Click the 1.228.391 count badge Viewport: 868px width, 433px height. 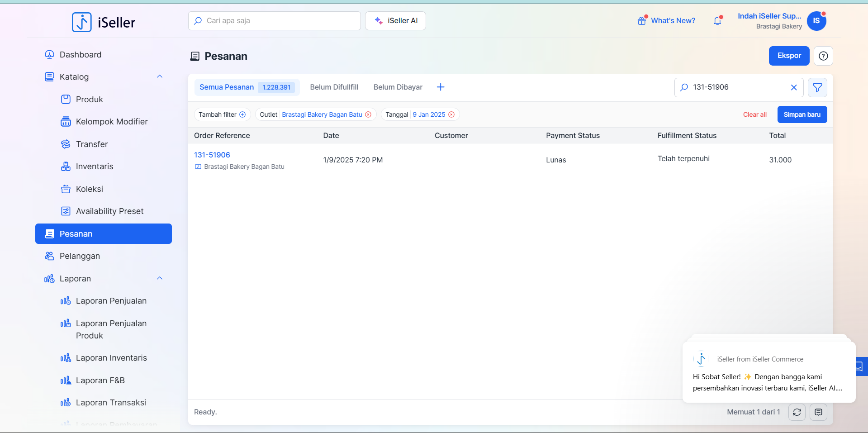276,87
